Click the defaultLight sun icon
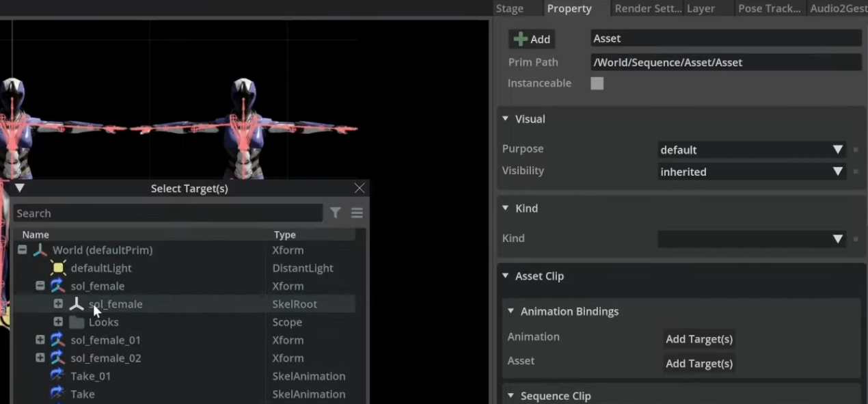The height and width of the screenshot is (404, 868). point(58,268)
